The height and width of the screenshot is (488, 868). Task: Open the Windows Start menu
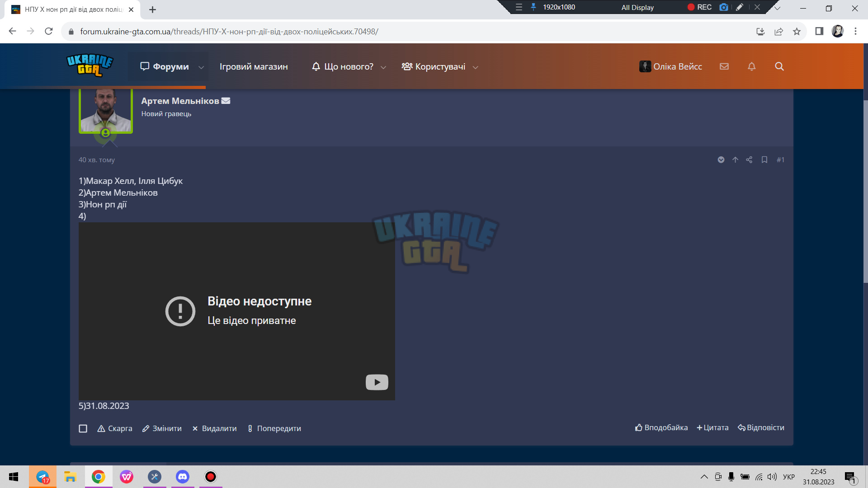(x=14, y=477)
